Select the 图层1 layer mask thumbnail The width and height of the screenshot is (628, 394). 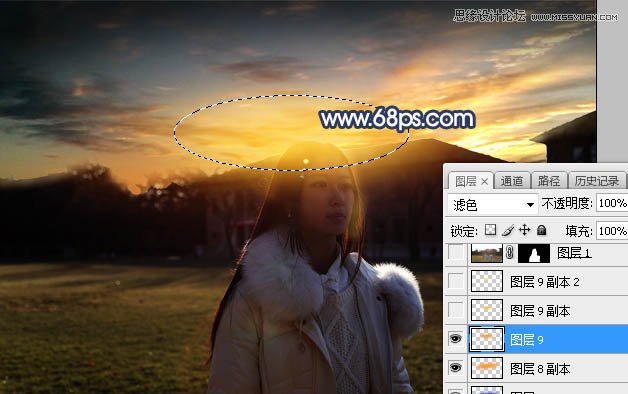(534, 253)
